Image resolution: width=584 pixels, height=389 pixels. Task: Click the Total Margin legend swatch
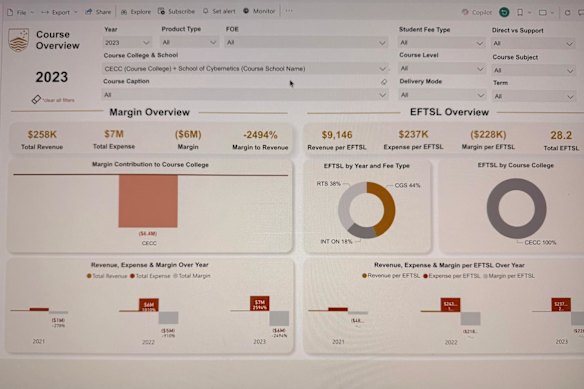click(x=175, y=276)
